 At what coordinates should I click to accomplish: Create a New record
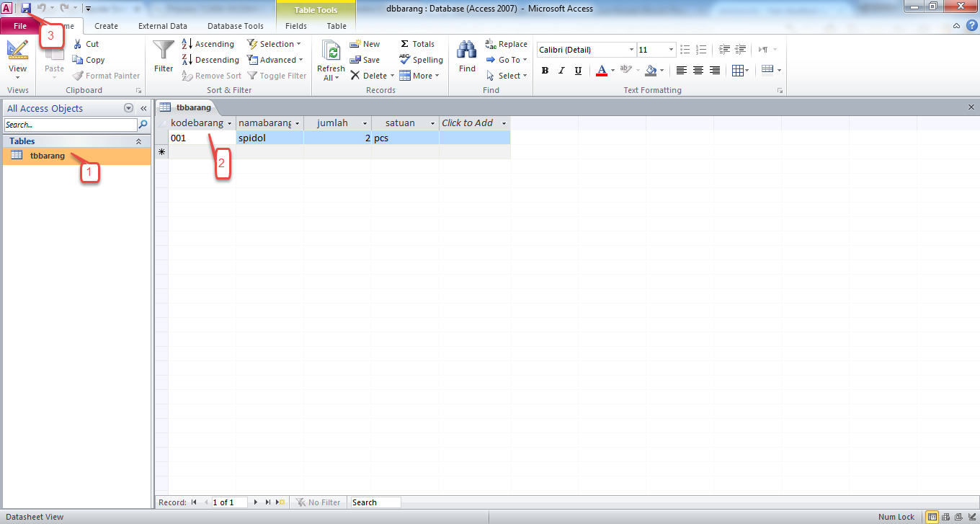tap(365, 44)
